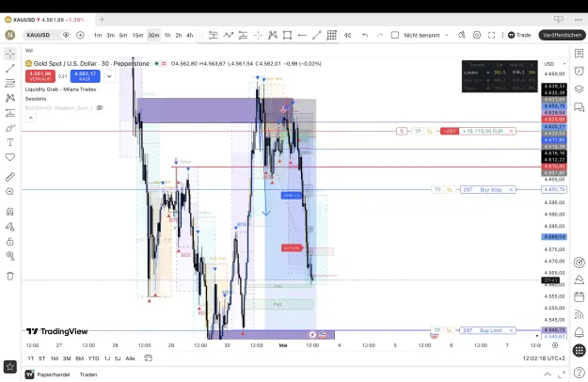Select the crosshair cursor tool

pyautogui.click(x=10, y=54)
